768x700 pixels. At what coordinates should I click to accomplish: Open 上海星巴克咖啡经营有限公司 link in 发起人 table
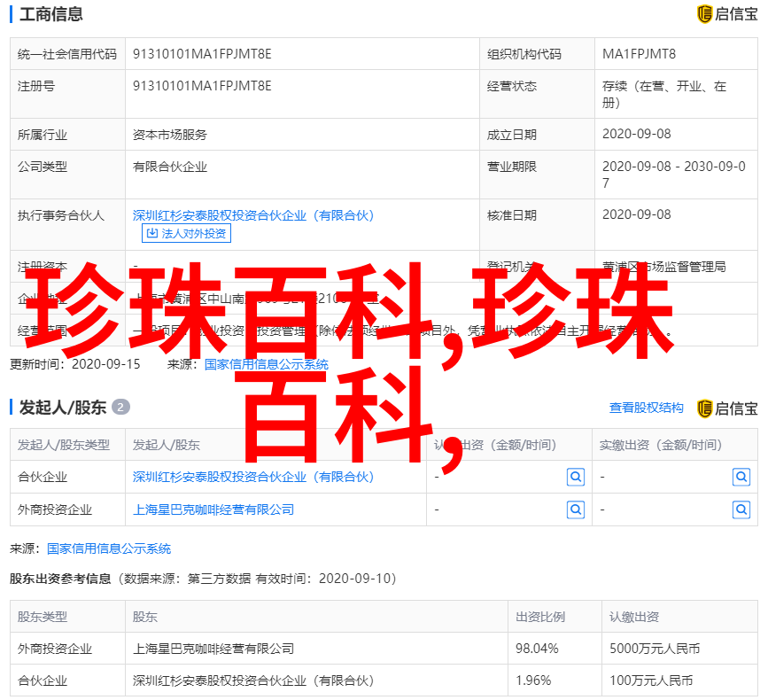[x=213, y=510]
